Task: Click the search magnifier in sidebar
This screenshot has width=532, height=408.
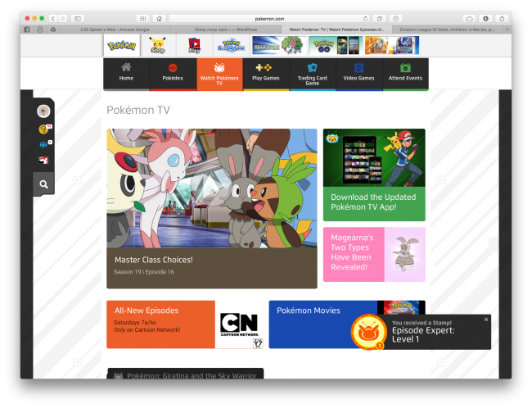Action: 43,184
